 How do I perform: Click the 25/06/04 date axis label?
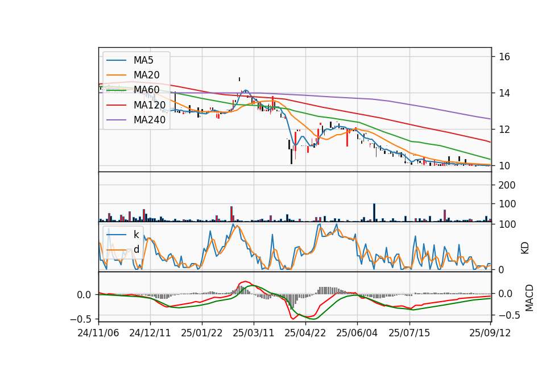pyautogui.click(x=357, y=333)
